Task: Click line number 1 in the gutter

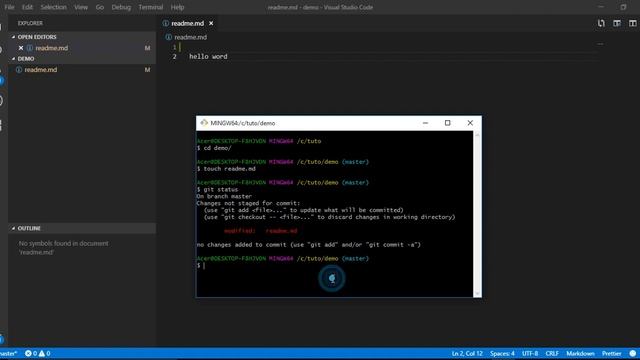Action: pyautogui.click(x=174, y=47)
